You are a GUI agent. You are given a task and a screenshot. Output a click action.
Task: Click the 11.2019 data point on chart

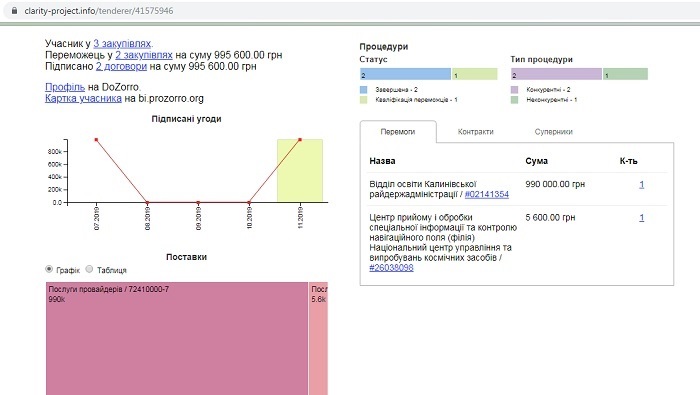[300, 140]
